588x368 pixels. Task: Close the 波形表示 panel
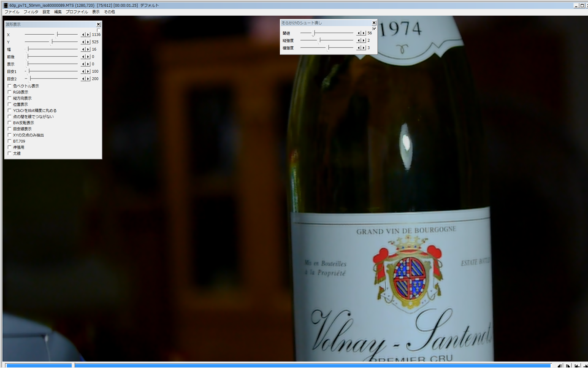tap(98, 24)
